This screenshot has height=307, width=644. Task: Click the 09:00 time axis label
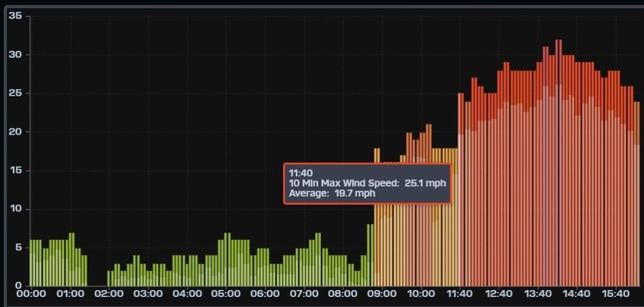pos(381,294)
